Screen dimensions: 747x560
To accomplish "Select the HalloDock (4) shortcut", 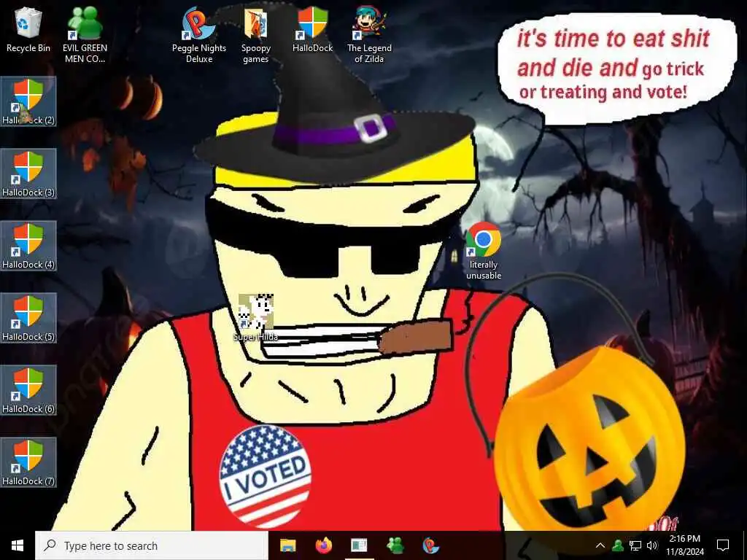I will (x=28, y=246).
